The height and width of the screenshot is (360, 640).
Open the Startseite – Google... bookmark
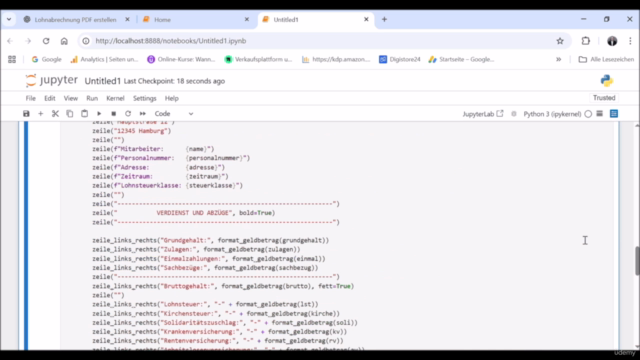462,60
